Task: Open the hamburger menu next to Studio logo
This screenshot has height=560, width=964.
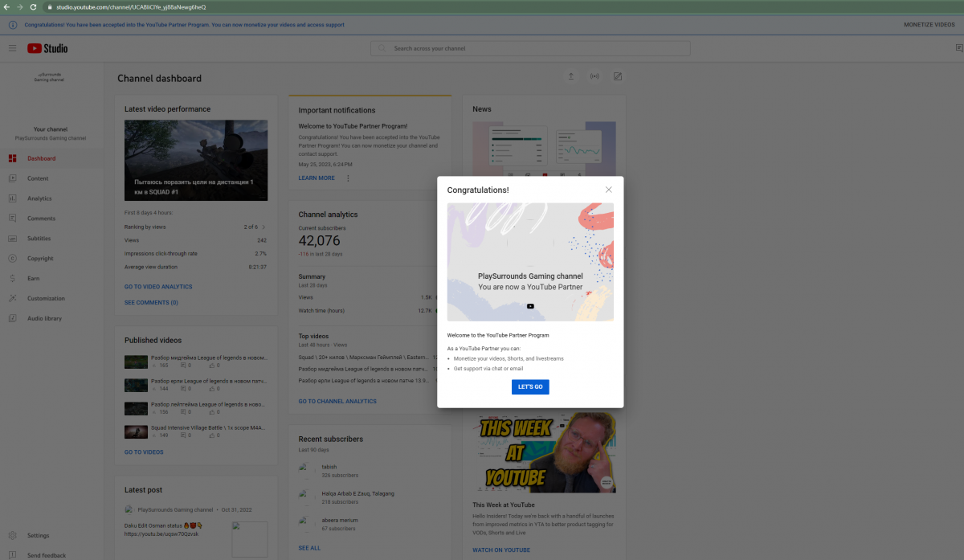Action: tap(12, 48)
